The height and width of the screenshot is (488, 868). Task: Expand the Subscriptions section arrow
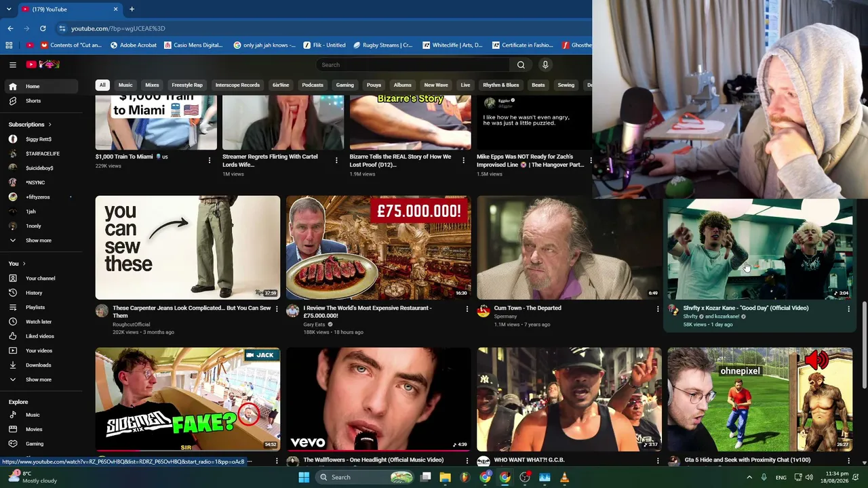pyautogui.click(x=50, y=125)
